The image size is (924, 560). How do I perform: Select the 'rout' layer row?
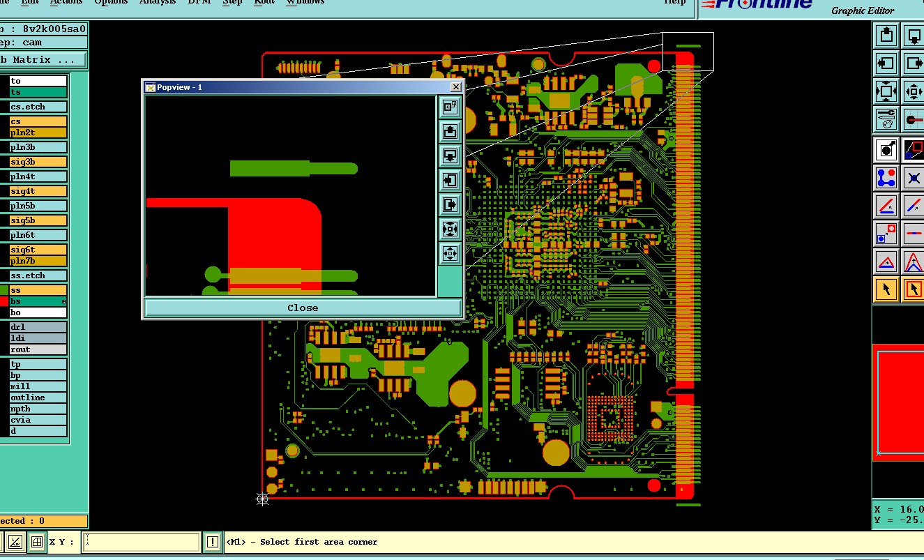point(38,349)
